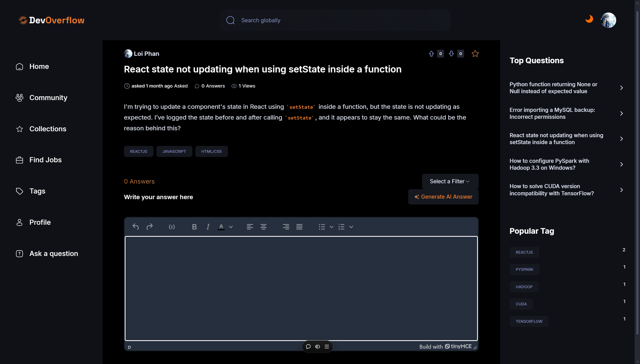Open the Select a Filter dropdown

pyautogui.click(x=450, y=181)
